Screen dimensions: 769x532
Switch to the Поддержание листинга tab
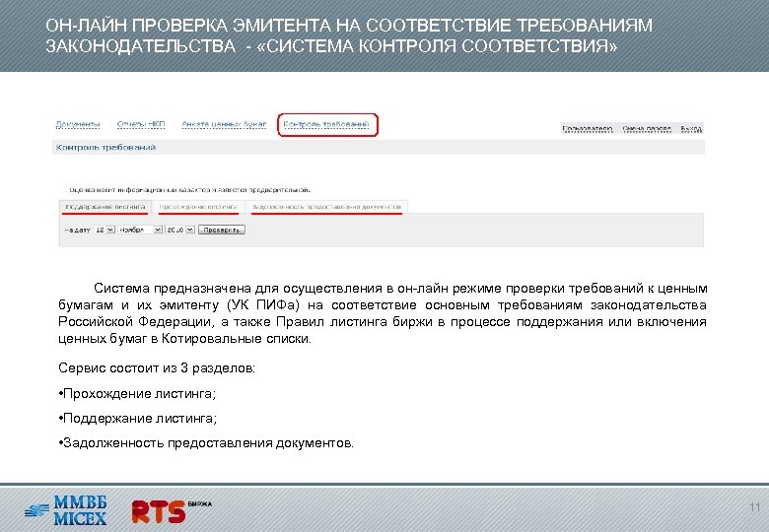(x=105, y=207)
